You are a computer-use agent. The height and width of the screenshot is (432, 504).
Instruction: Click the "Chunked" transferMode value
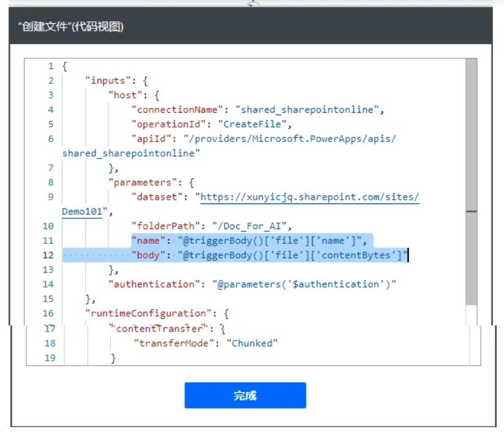254,343
